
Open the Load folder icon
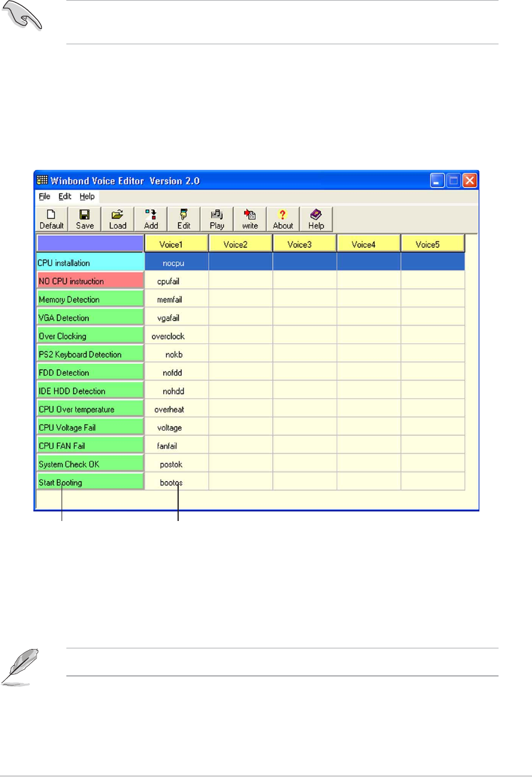click(118, 219)
